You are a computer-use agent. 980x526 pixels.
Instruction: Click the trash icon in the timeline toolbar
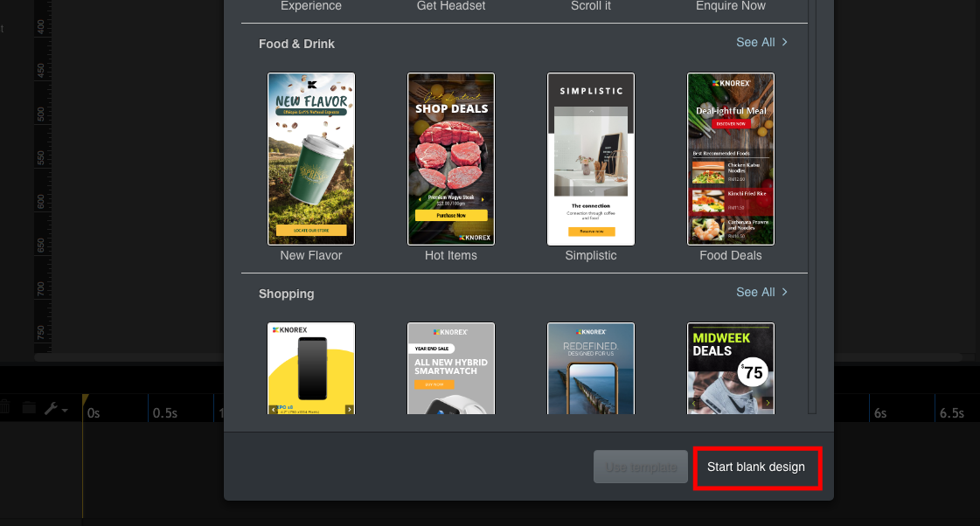[x=4, y=408]
